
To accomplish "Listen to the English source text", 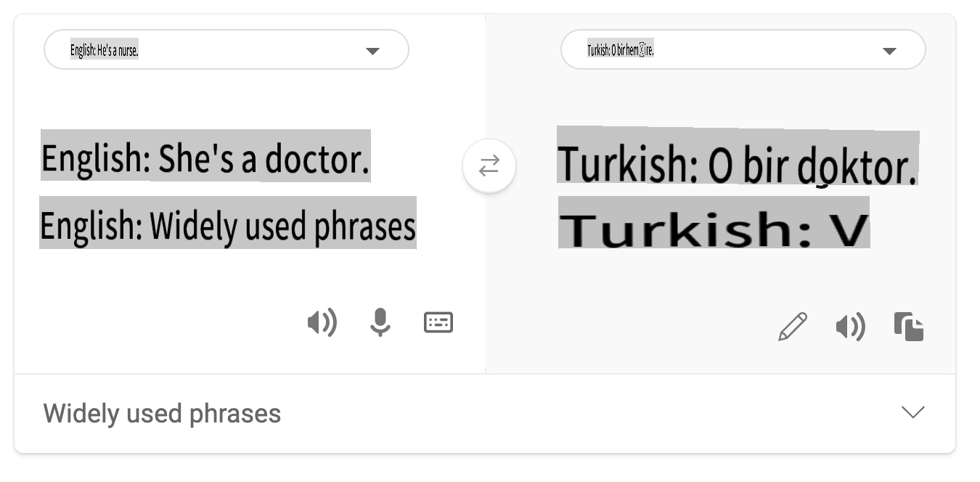I will tap(322, 322).
